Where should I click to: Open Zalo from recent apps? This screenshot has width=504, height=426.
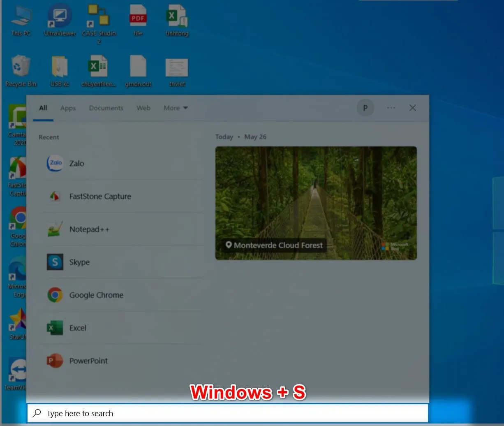click(76, 163)
